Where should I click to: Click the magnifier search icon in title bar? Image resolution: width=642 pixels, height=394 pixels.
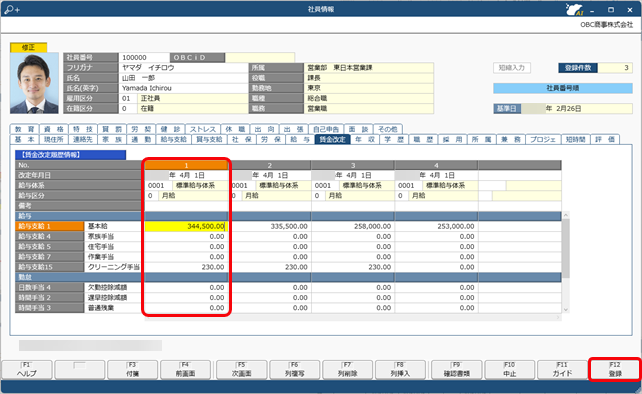click(x=11, y=9)
